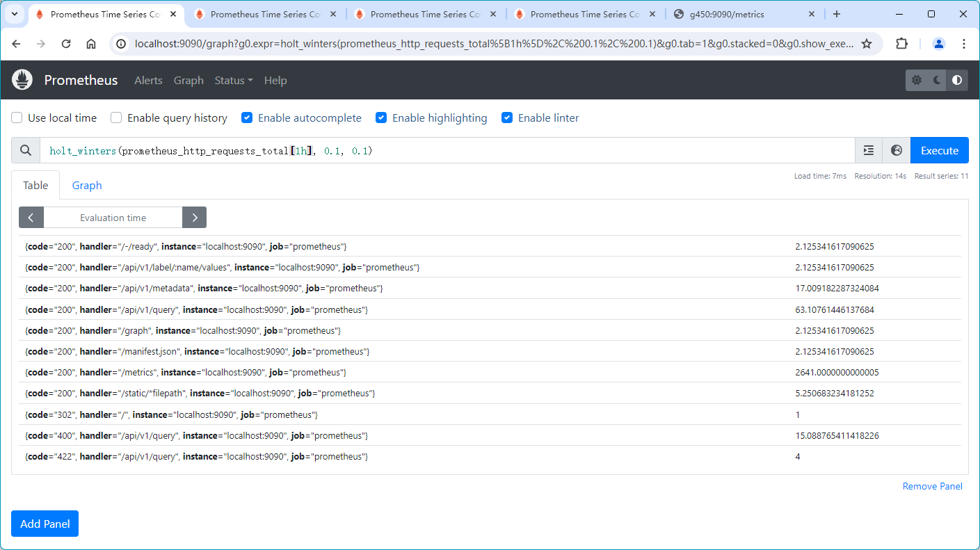Screen dimensions: 980x550
Task: Click the Evaluation time field
Action: point(113,218)
